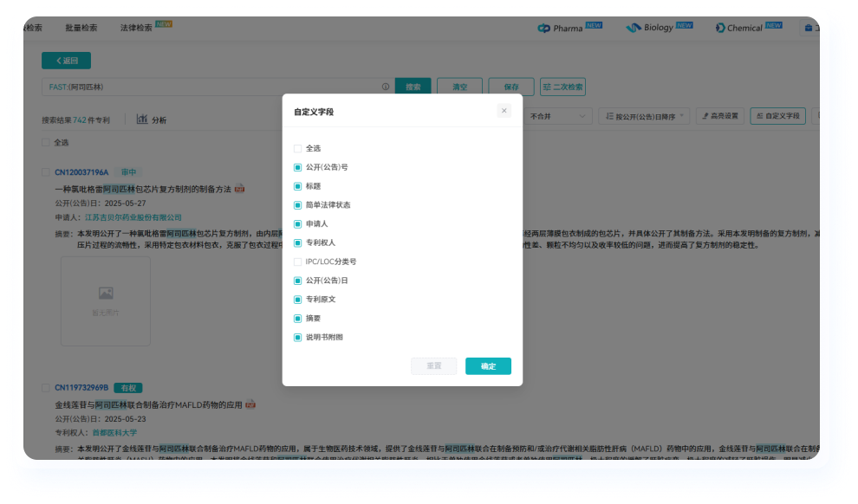This screenshot has width=858, height=504.
Task: Click the 搜索 search button
Action: tap(413, 87)
